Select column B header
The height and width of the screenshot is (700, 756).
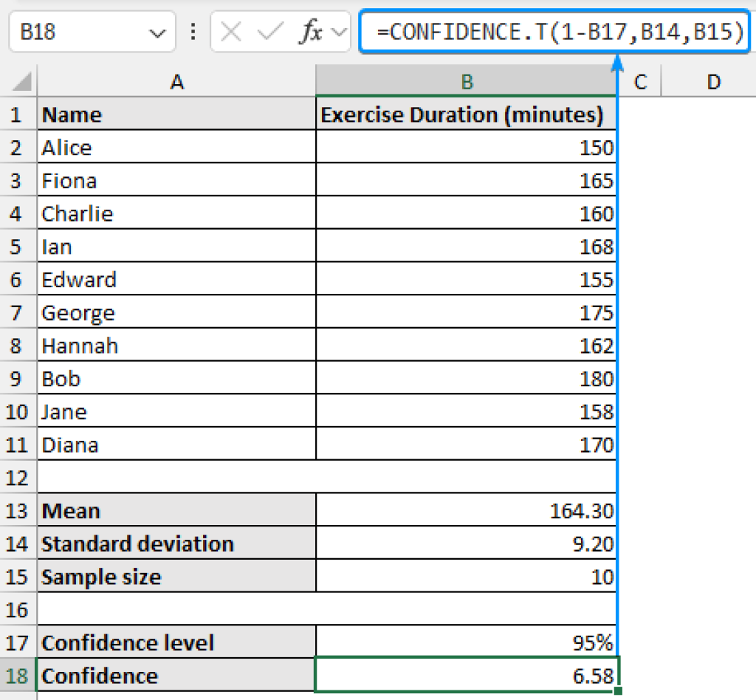(x=467, y=82)
